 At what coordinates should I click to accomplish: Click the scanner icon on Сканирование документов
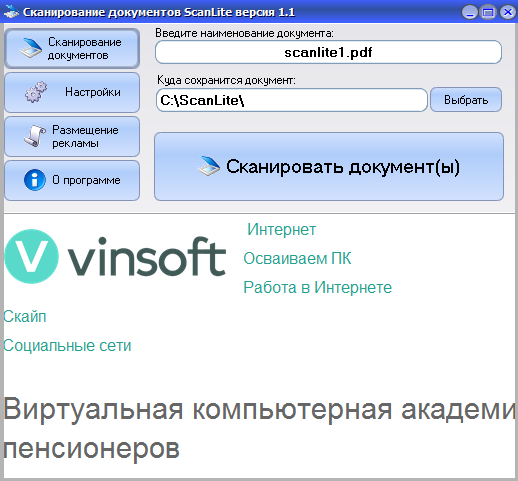(31, 48)
